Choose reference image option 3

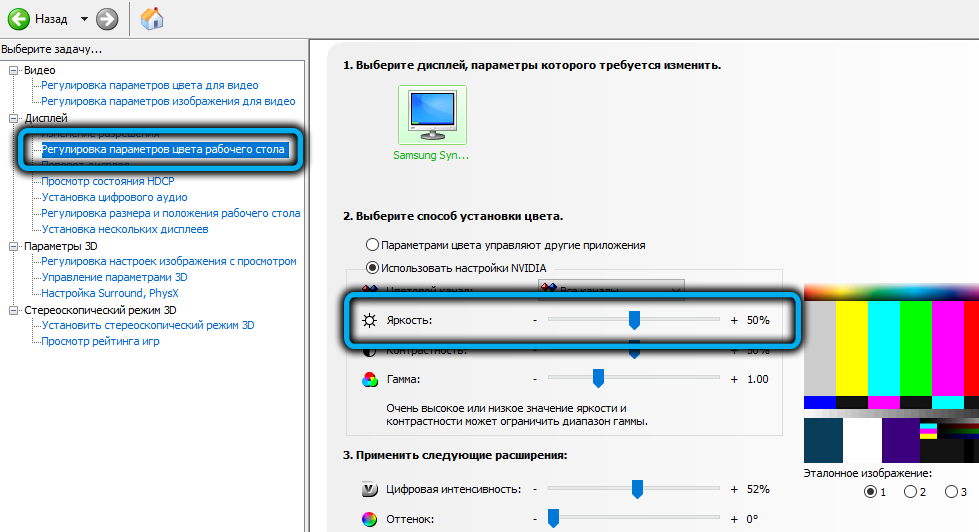(x=951, y=492)
